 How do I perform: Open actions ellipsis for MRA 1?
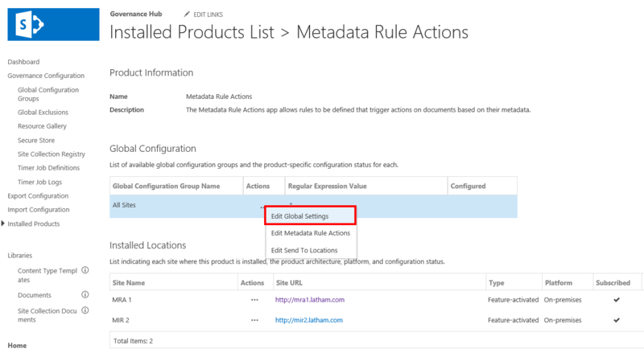254,299
